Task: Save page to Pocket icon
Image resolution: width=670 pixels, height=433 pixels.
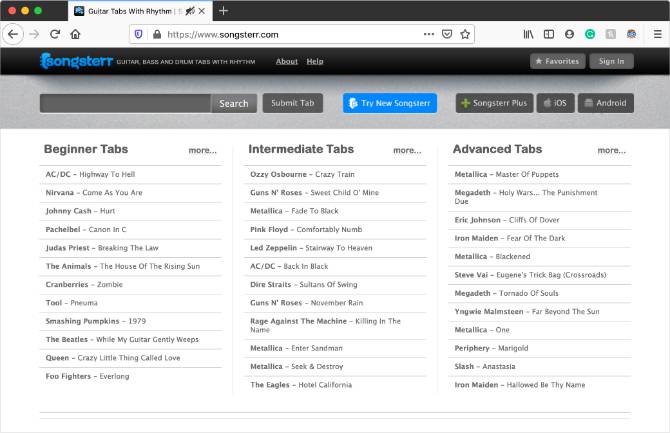Action: click(446, 34)
